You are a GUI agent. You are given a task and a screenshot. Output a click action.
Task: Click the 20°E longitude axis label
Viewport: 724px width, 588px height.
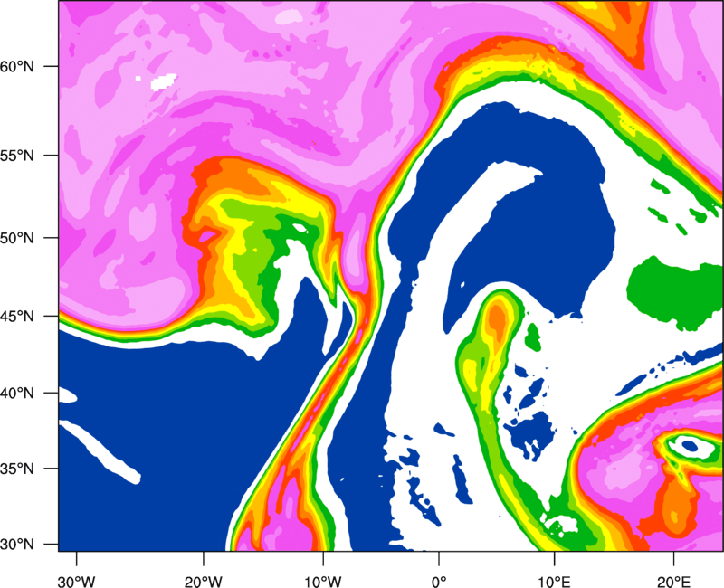(672, 582)
